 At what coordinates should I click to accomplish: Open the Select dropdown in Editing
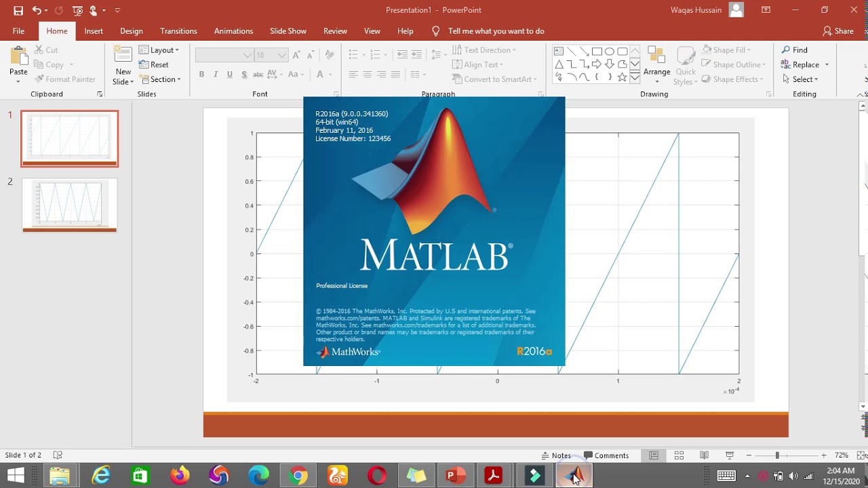(x=800, y=79)
